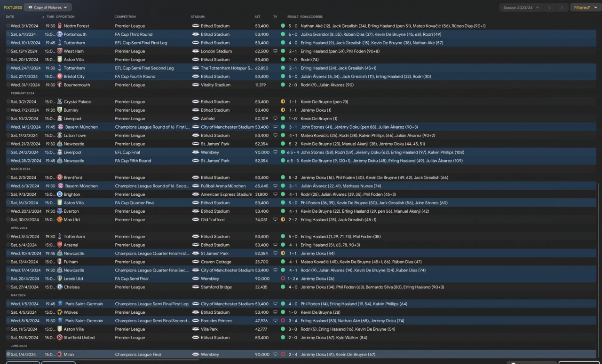Toggle the check circle on the Newcastle 17/4/2024 row
Viewport: 602px width, 364px height.
[8, 271]
